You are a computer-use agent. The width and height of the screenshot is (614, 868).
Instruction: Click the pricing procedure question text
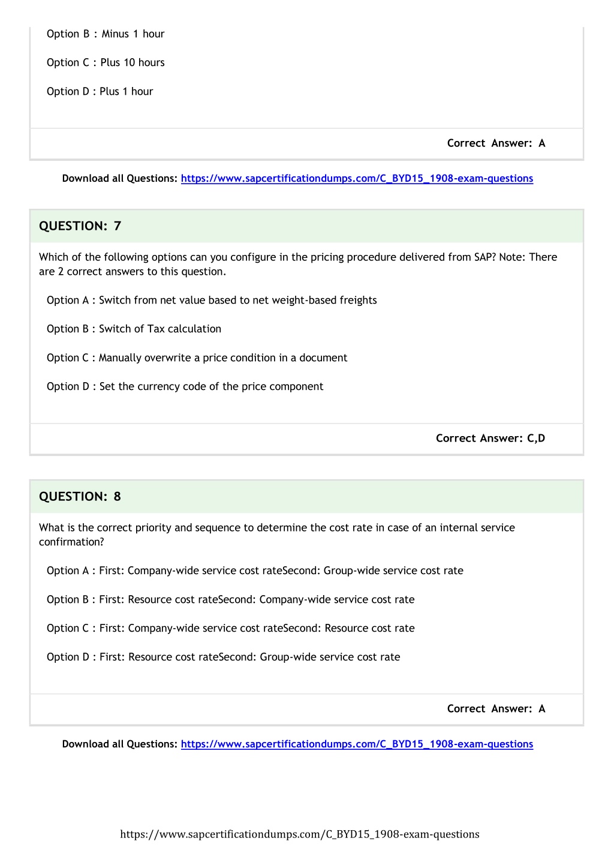[298, 264]
